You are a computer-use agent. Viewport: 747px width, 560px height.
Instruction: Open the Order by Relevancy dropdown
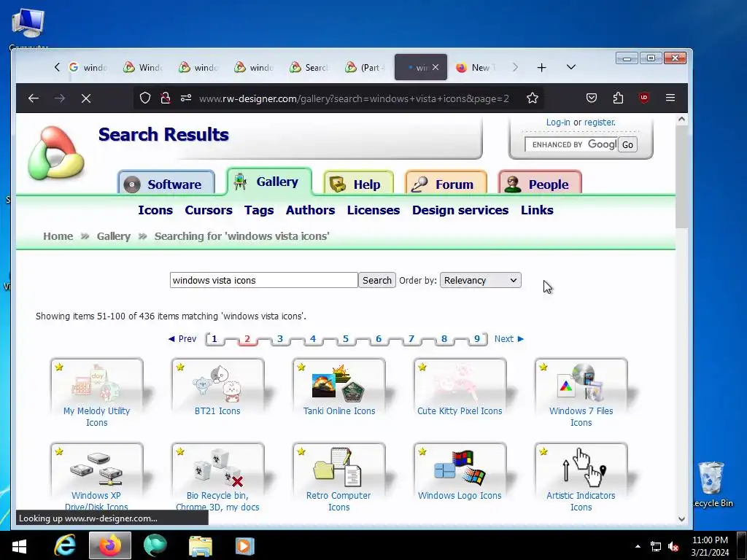pos(480,281)
